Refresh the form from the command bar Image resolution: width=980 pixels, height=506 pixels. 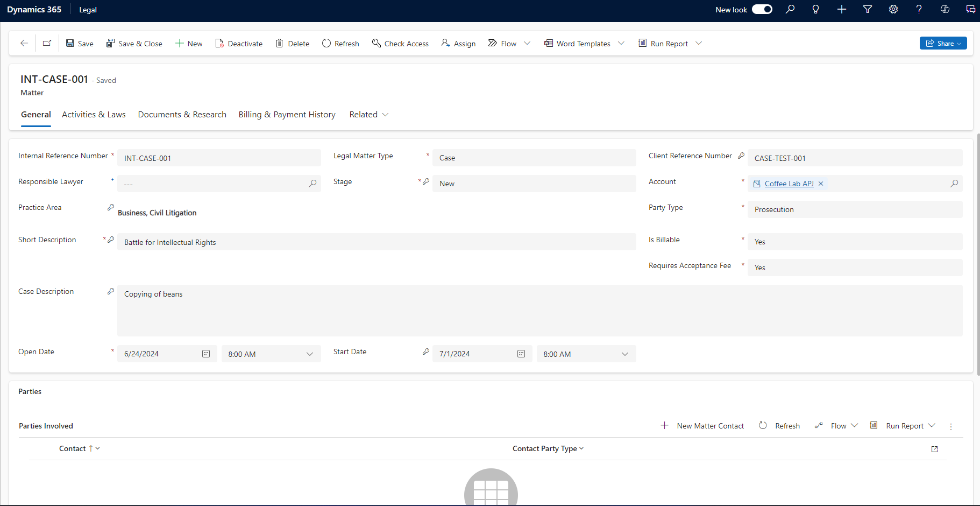pyautogui.click(x=340, y=44)
